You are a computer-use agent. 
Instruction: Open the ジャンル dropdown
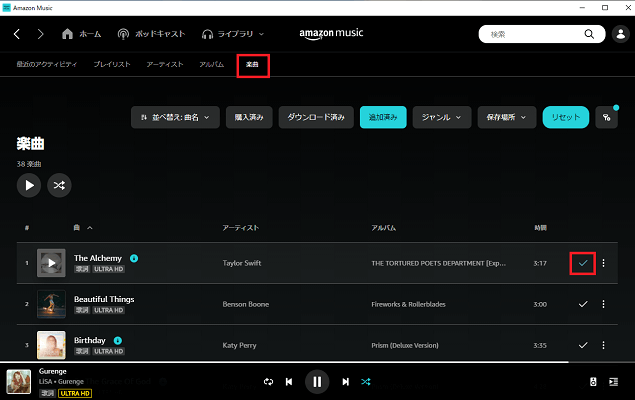pyautogui.click(x=442, y=117)
